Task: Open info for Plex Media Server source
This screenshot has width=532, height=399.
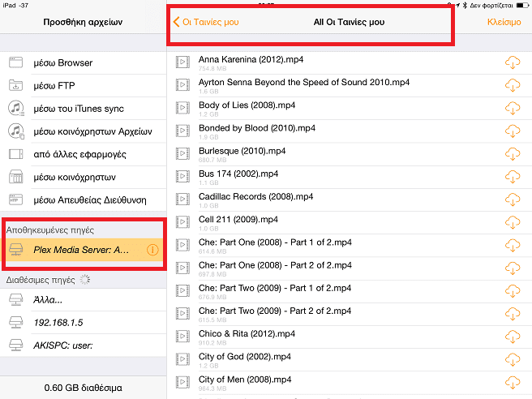Action: tap(152, 250)
